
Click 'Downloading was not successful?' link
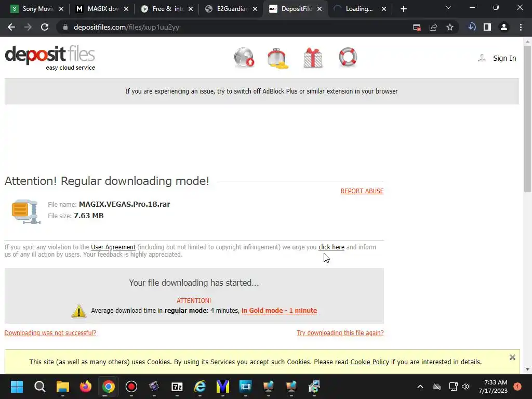click(x=50, y=333)
